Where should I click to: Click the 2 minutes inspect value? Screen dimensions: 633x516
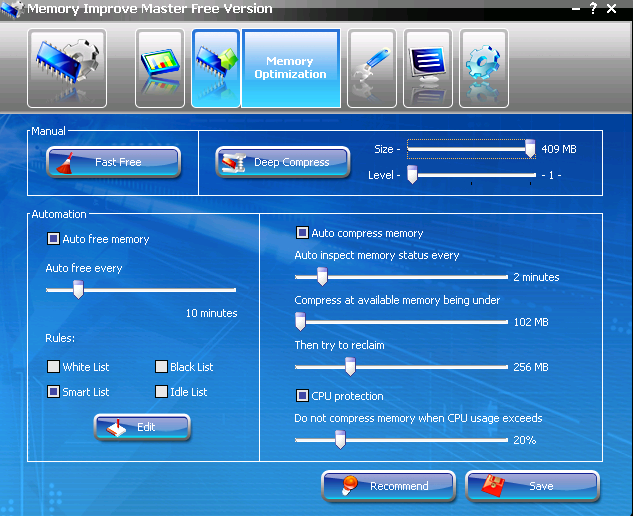(x=536, y=277)
